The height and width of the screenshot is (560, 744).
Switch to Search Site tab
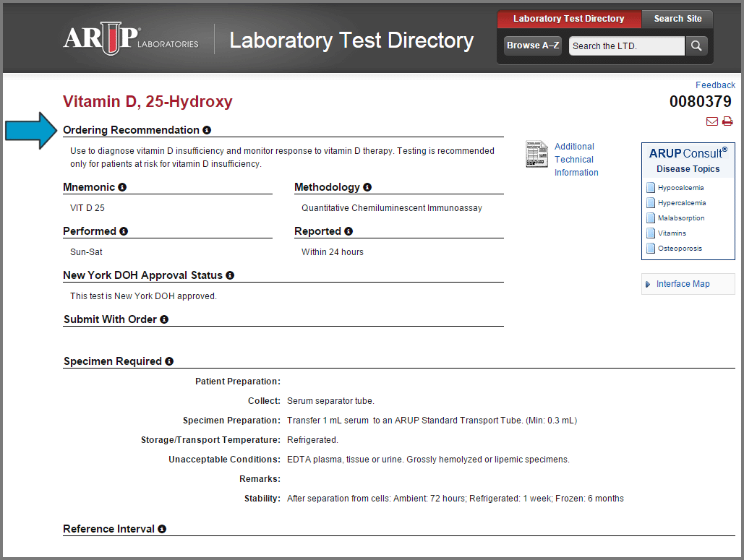tap(677, 19)
